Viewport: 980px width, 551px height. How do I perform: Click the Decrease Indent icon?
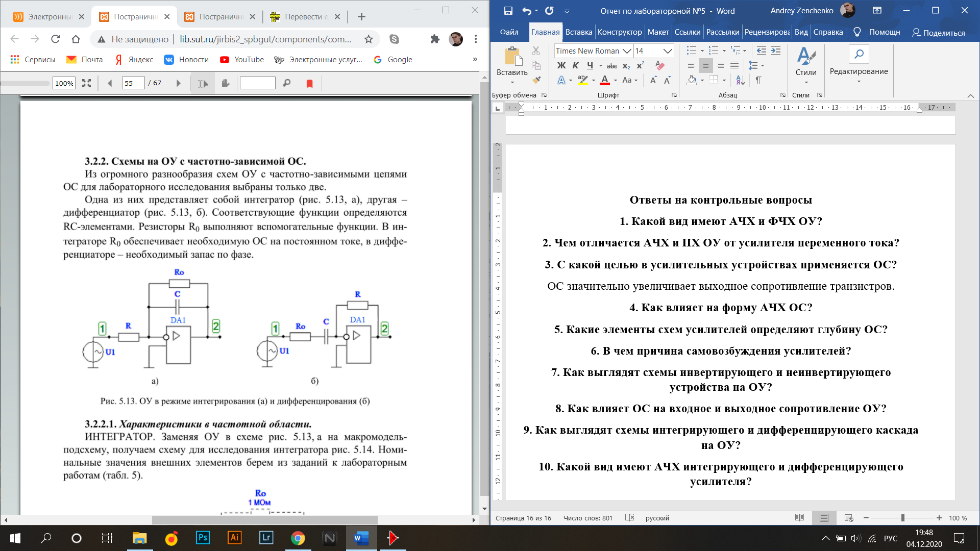point(761,51)
